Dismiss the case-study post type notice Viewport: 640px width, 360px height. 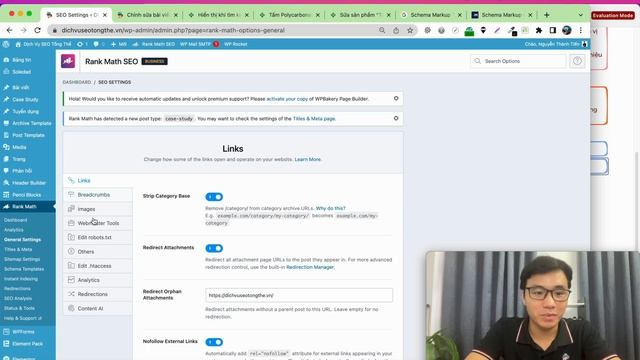pos(396,118)
